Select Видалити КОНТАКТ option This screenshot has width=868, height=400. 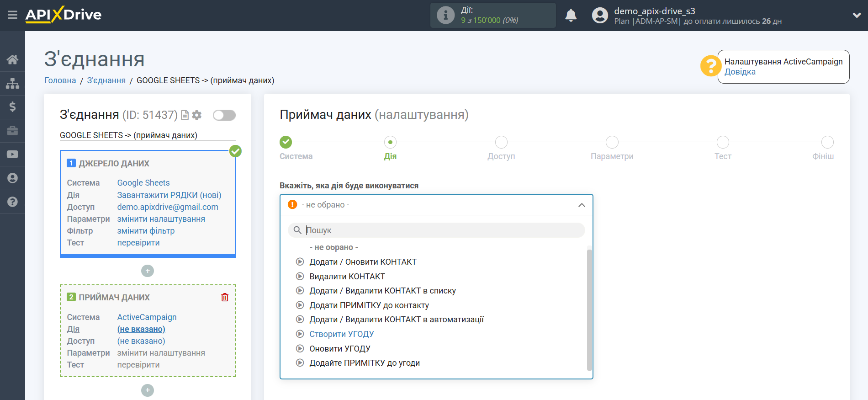click(x=347, y=277)
